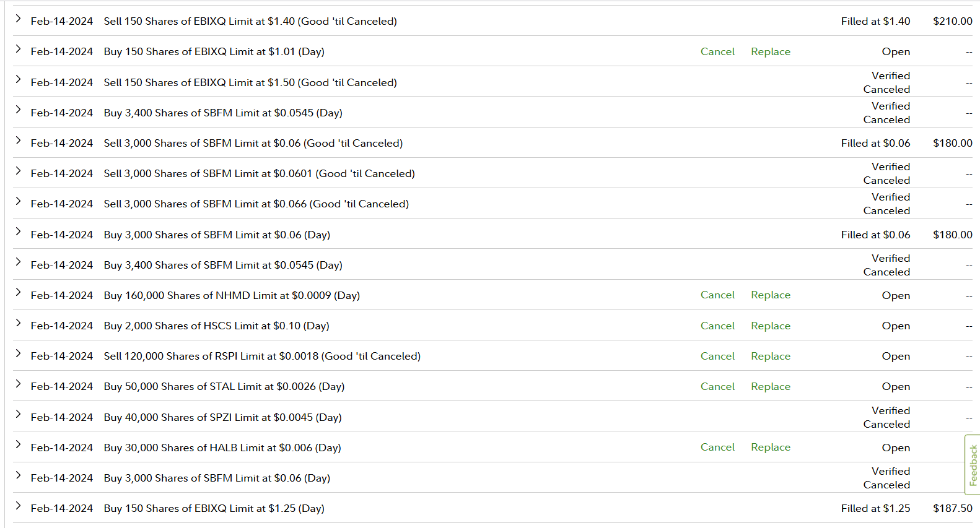Cancel the EBIXQ buy order at $1.01

[x=717, y=52]
